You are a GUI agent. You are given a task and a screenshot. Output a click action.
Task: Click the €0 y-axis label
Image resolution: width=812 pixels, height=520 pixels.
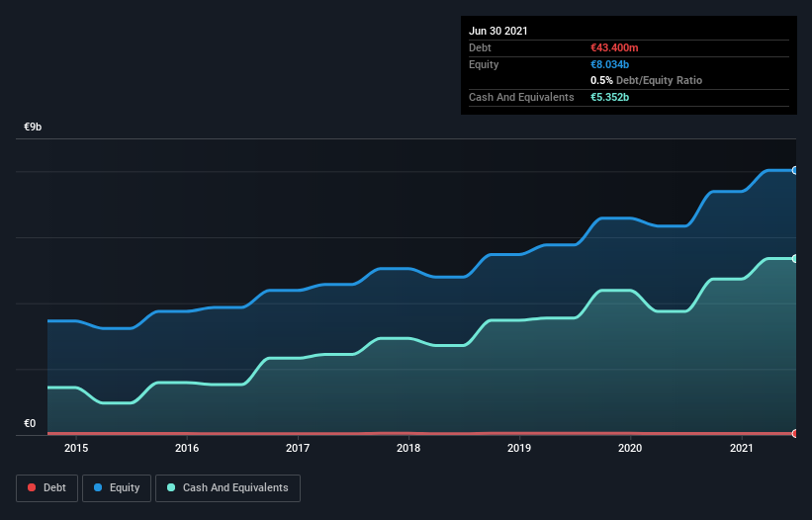click(30, 424)
